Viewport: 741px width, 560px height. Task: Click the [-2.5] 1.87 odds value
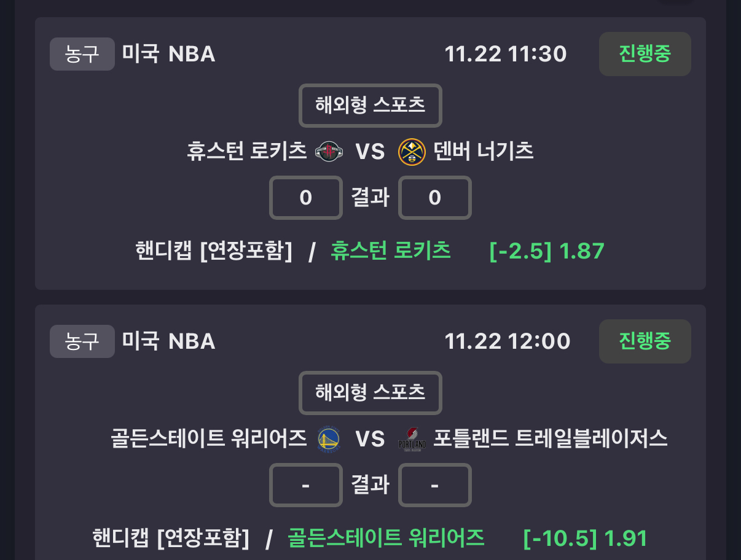[547, 251]
